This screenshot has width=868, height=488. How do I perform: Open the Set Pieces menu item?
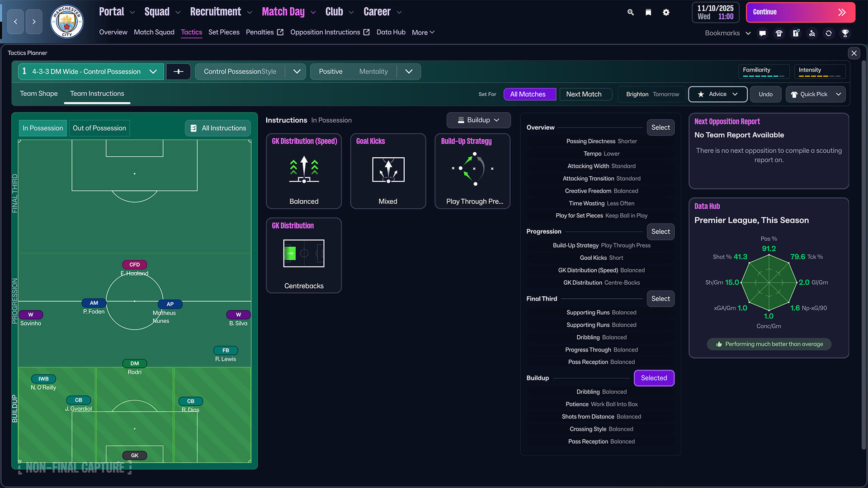(224, 32)
